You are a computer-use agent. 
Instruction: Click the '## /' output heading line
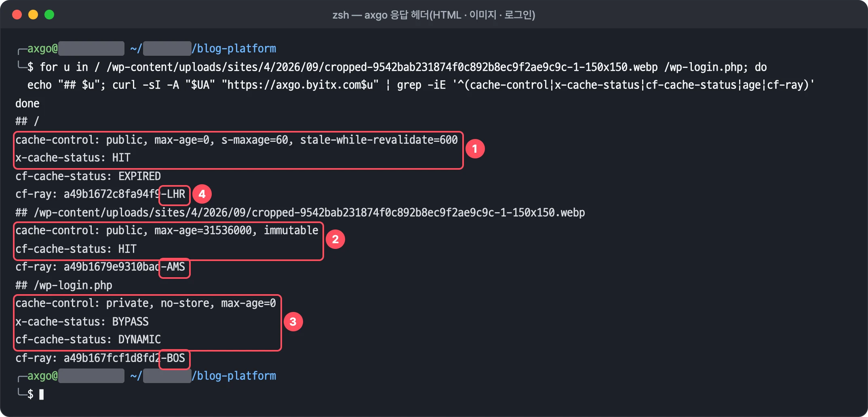click(x=27, y=121)
